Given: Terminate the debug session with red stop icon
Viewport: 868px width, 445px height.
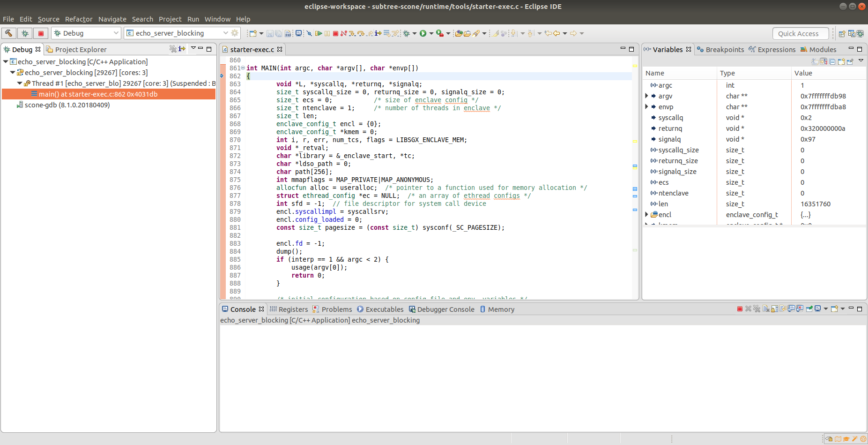Looking at the screenshot, I should point(336,33).
